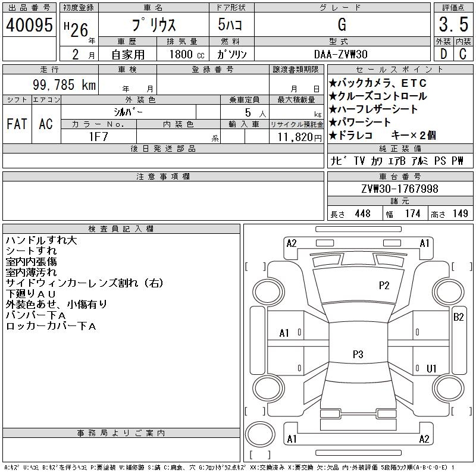Click the overall score 3.5
Screen dimensions: 476x476
point(453,24)
